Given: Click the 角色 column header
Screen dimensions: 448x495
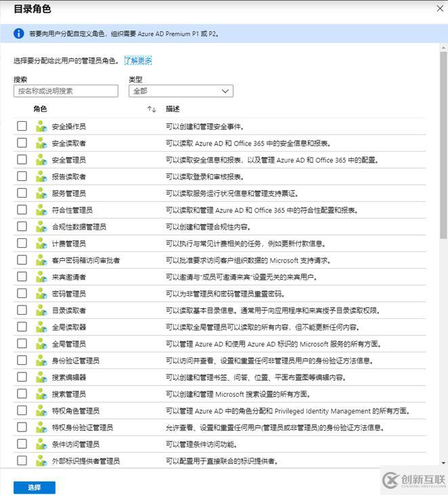Looking at the screenshot, I should click(40, 109).
